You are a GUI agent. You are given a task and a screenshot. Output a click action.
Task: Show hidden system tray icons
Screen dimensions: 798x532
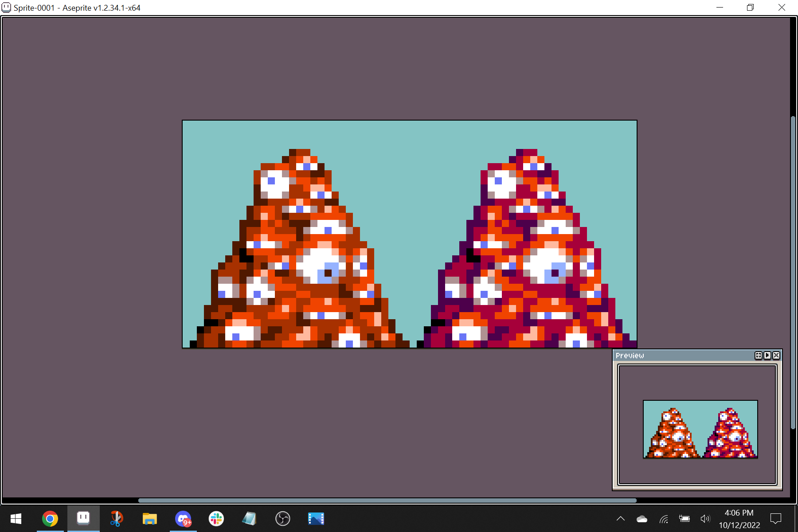tap(621, 519)
